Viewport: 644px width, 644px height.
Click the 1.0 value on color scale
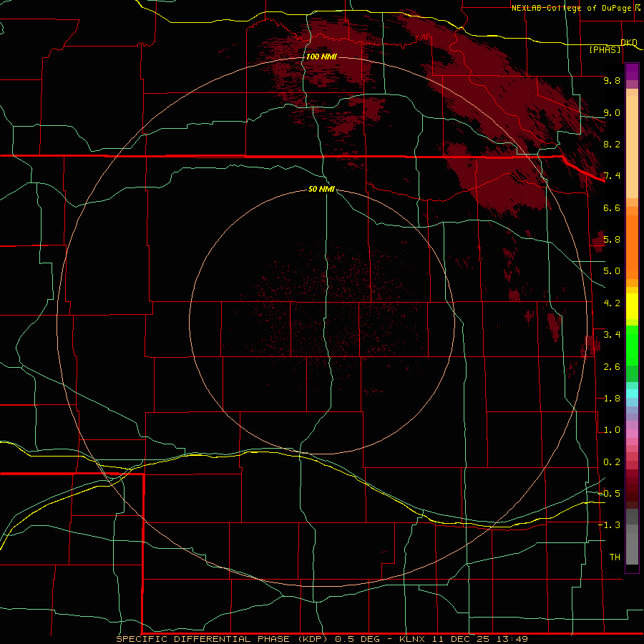pos(612,430)
